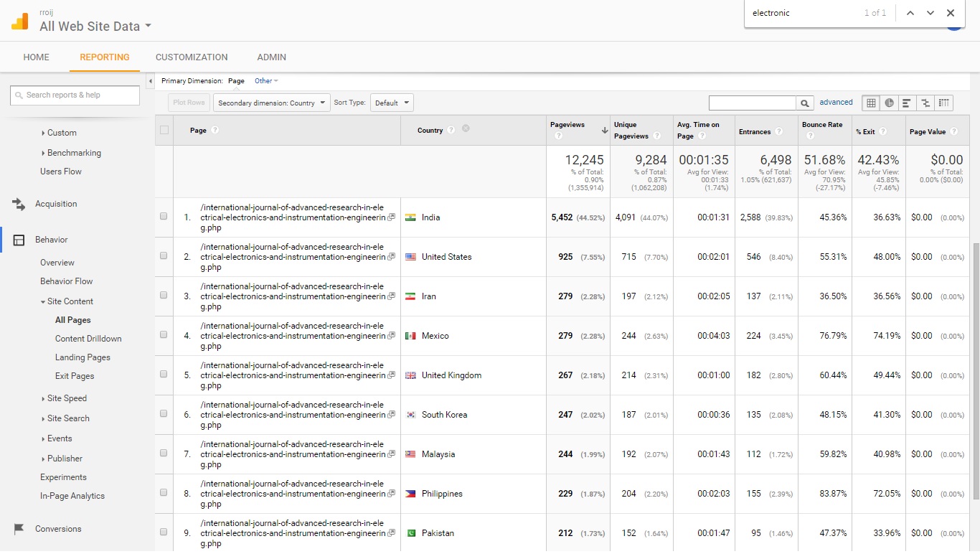Open help for Unique Pageviews column
Screen dimensions: 980x554
[657, 136]
